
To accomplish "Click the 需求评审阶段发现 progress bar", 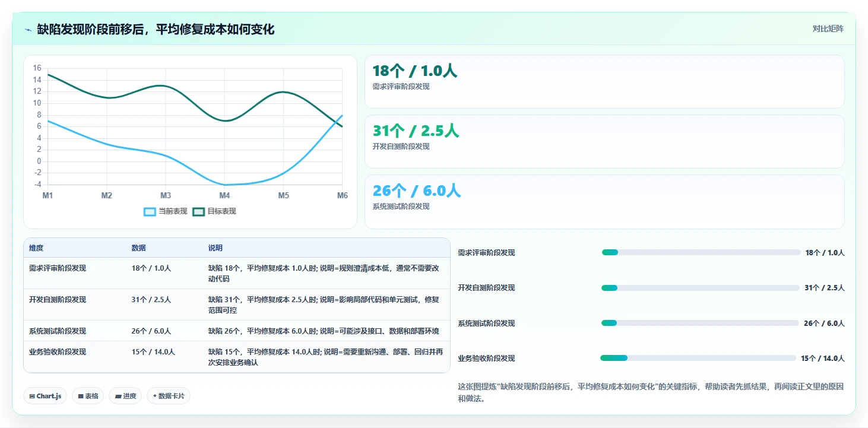I will tap(701, 252).
